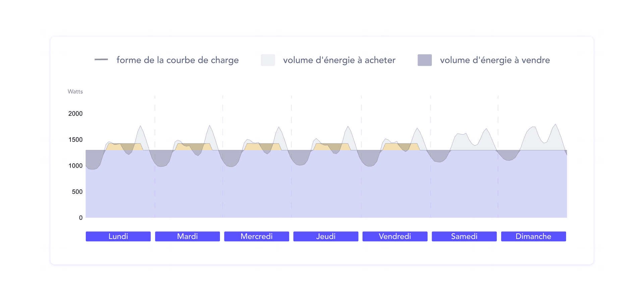The height and width of the screenshot is (301, 644).
Task: Choose the Samedi day button
Action: [464, 236]
